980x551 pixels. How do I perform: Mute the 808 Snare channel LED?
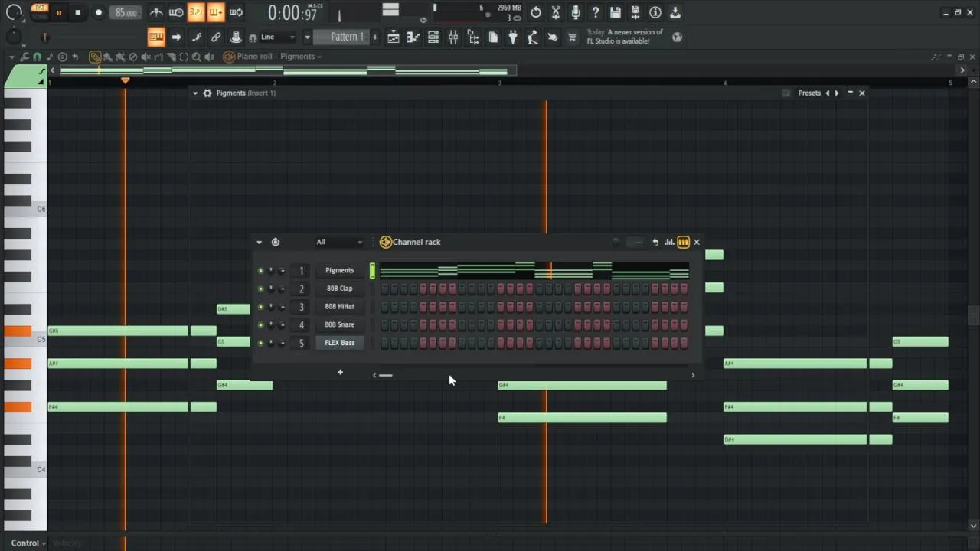pyautogui.click(x=260, y=325)
